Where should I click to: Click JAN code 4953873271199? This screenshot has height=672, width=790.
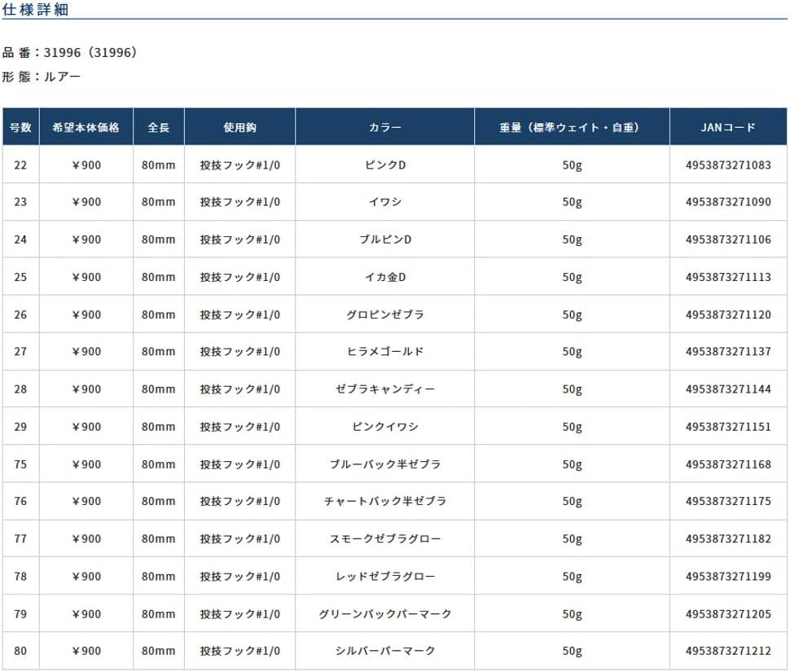(x=728, y=576)
